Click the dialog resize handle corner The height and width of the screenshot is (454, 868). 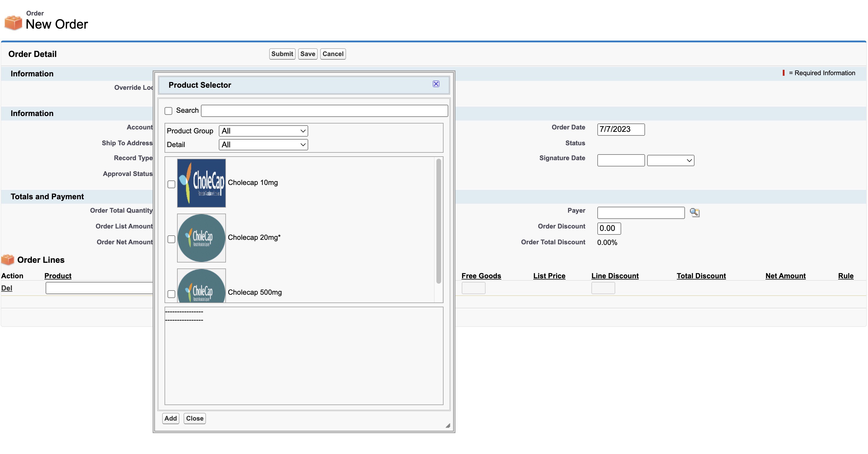pyautogui.click(x=448, y=426)
